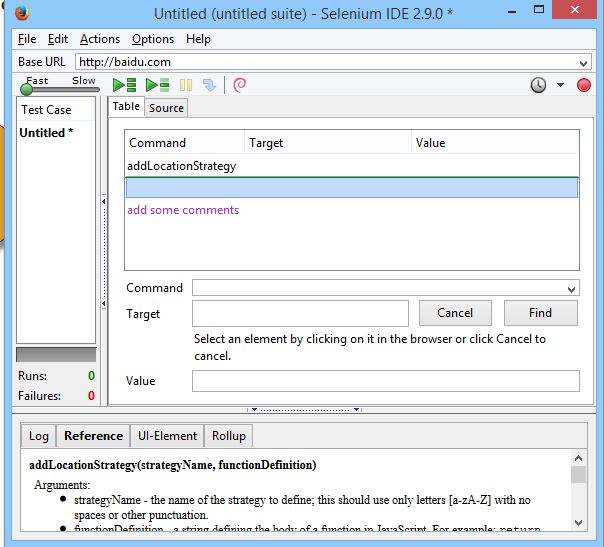This screenshot has height=547, width=604.
Task: Click the Failures count value
Action: point(91,396)
